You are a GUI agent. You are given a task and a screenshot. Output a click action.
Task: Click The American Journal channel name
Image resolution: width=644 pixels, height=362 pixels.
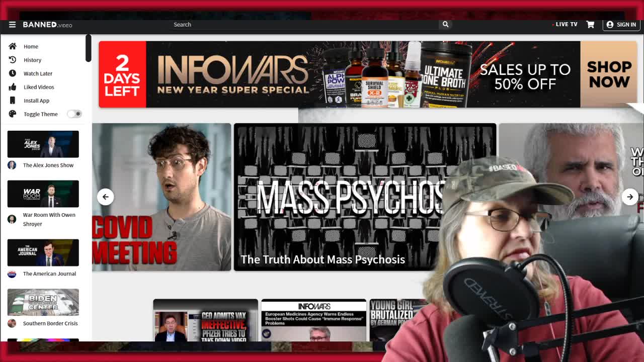(49, 274)
